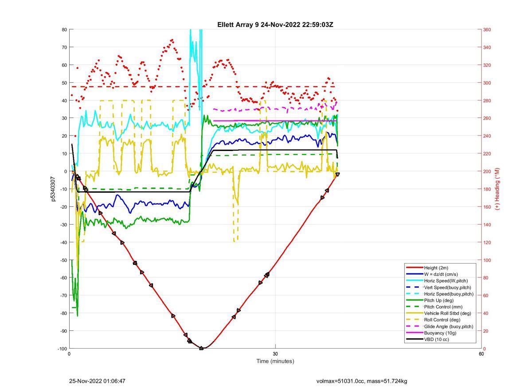
Task: Click the 'volmax=51031.0cc, mass=51.724kg' footer text
Action: click(362, 381)
